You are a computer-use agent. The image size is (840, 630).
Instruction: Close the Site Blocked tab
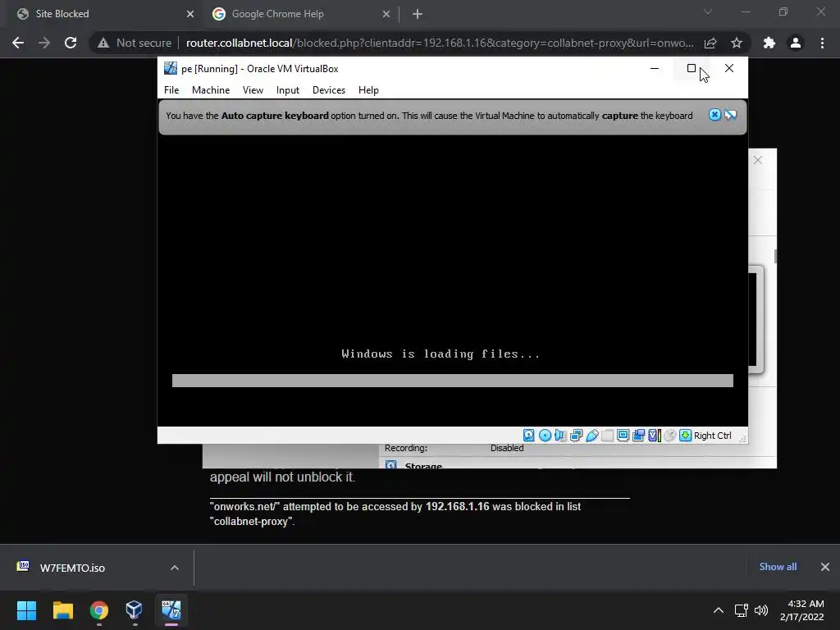(190, 14)
